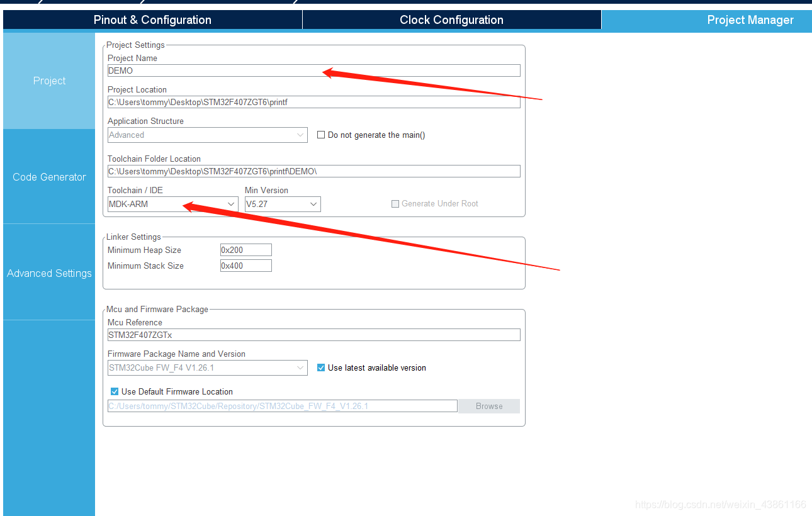
Task: Open the Min Version V5.27 dropdown
Action: [283, 204]
